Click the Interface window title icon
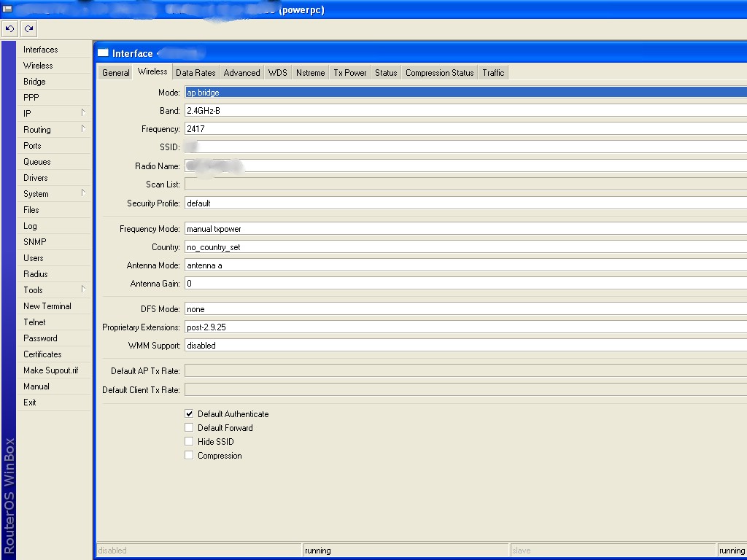 click(103, 52)
